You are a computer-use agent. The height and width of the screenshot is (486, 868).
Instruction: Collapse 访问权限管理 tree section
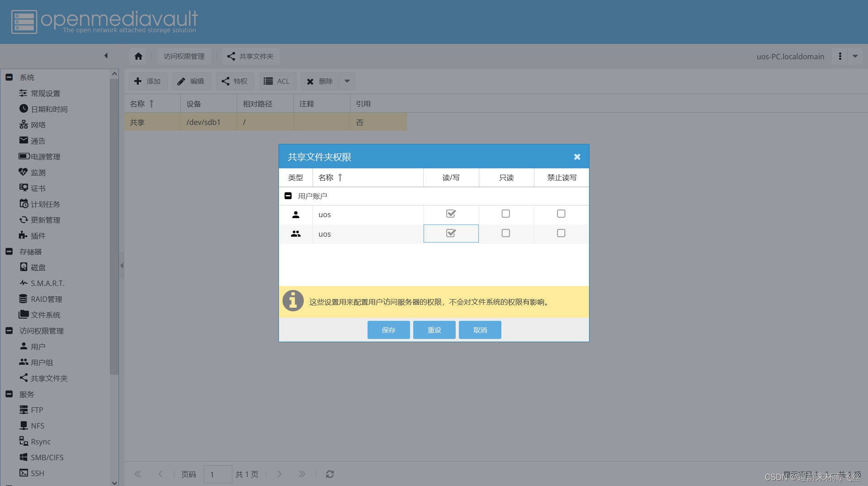coord(9,331)
